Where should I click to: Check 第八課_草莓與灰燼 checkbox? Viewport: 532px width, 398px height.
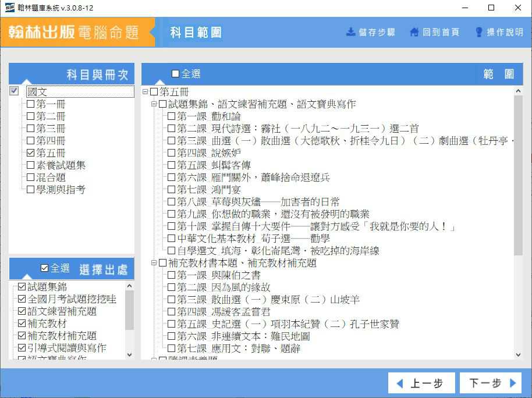[x=172, y=201]
